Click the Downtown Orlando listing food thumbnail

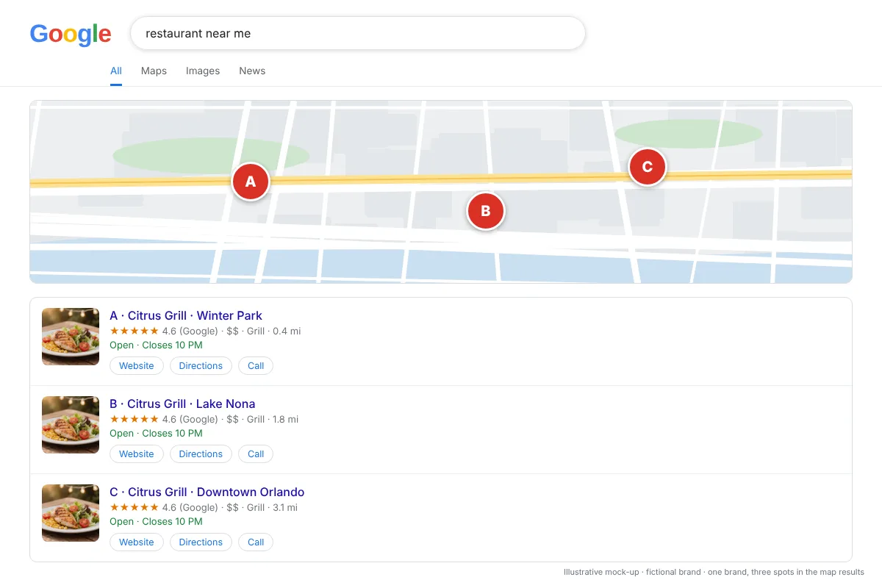(x=71, y=513)
